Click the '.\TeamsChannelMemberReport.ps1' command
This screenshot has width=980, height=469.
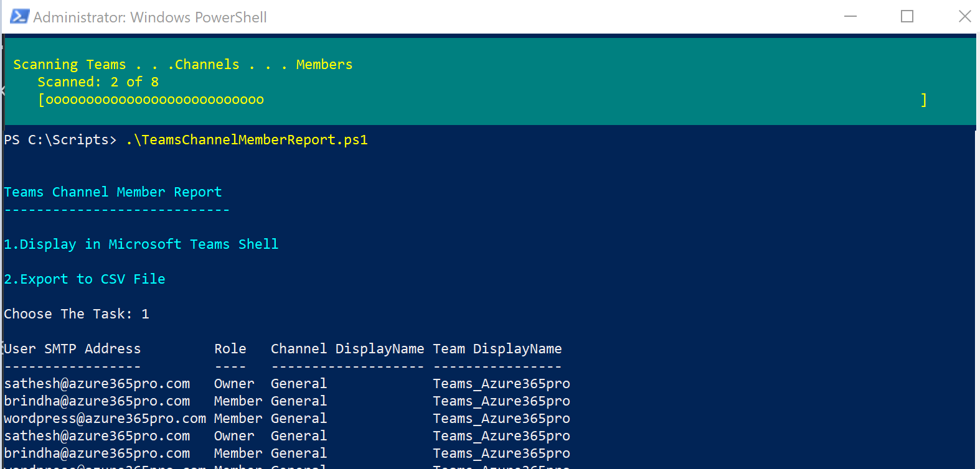tap(247, 140)
